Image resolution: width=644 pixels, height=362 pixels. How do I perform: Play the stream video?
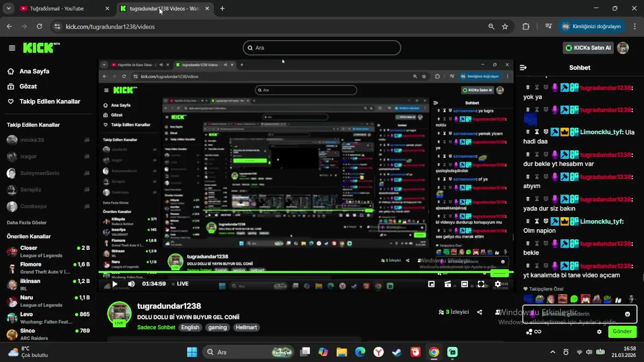coord(115,284)
